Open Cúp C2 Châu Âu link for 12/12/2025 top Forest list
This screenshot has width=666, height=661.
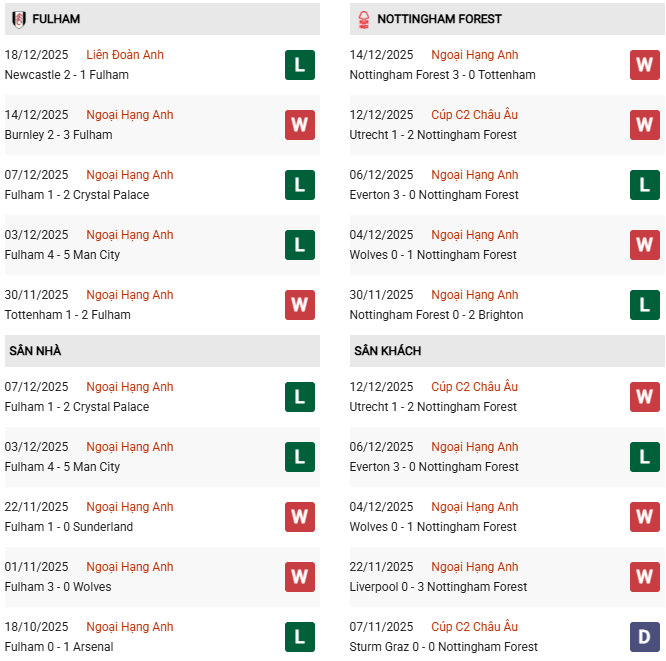point(475,115)
